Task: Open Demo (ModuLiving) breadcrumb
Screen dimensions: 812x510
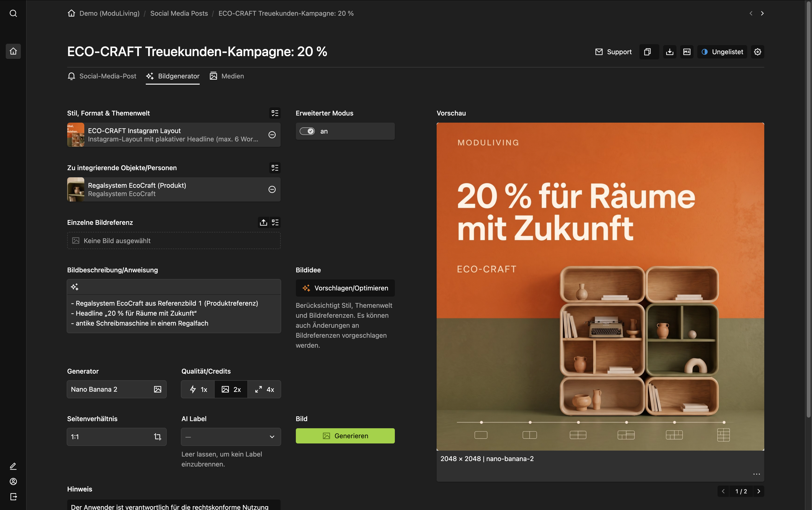Action: point(109,13)
